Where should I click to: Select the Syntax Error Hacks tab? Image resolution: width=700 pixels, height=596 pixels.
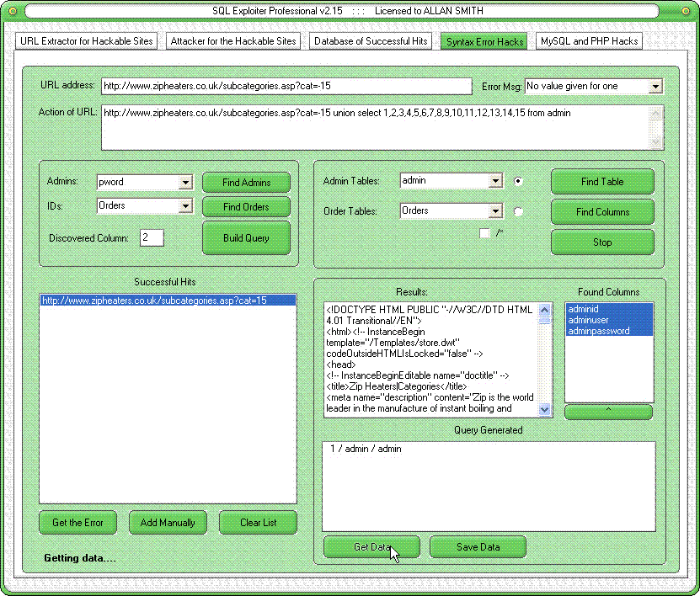coord(484,41)
